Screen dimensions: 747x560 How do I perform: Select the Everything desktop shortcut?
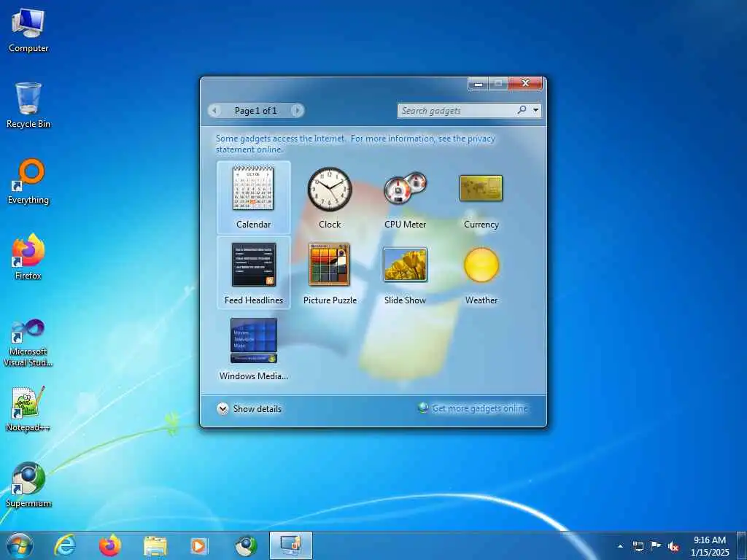28,182
